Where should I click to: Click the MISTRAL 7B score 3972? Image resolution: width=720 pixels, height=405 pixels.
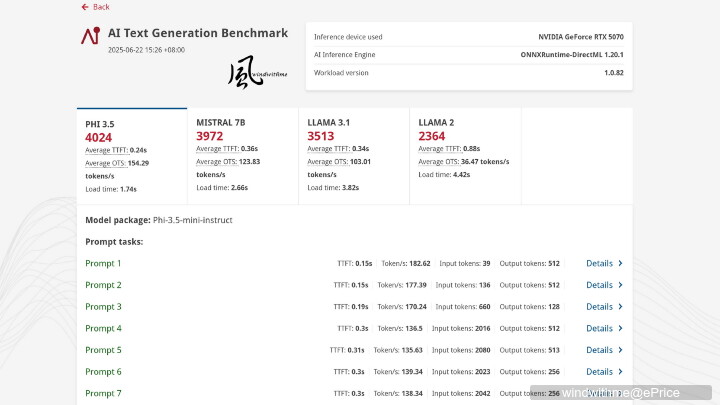[209, 136]
